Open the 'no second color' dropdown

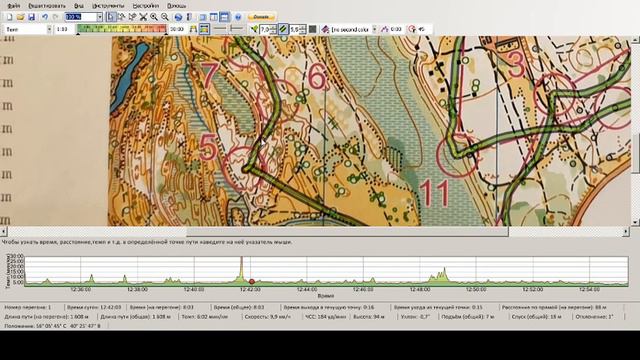point(374,29)
